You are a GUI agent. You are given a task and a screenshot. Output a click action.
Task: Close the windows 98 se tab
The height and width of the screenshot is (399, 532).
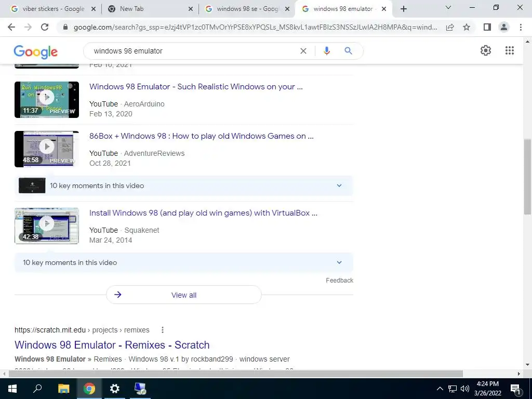click(287, 9)
